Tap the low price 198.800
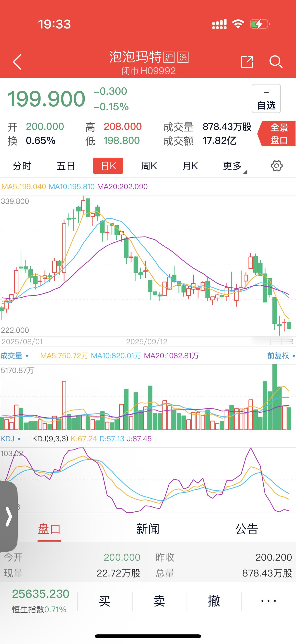This screenshot has height=644, width=296. tap(122, 141)
